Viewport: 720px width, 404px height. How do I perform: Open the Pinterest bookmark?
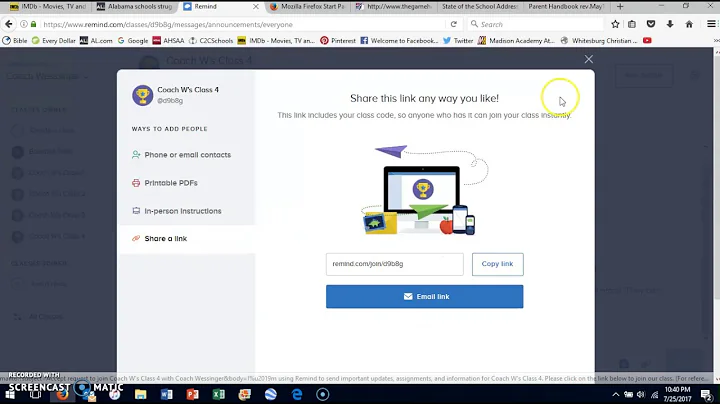338,40
